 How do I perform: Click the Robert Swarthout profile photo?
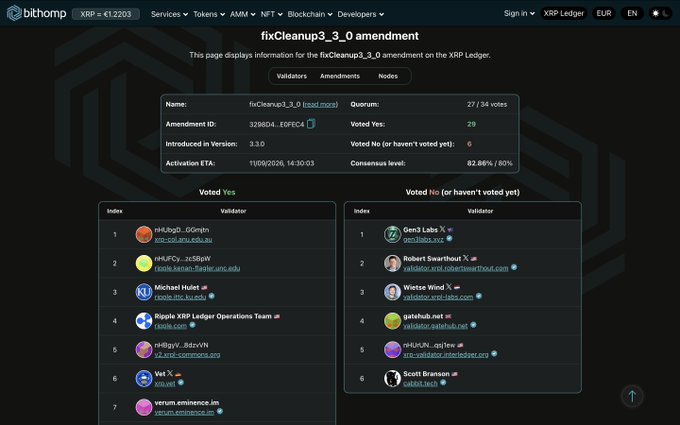pyautogui.click(x=392, y=263)
